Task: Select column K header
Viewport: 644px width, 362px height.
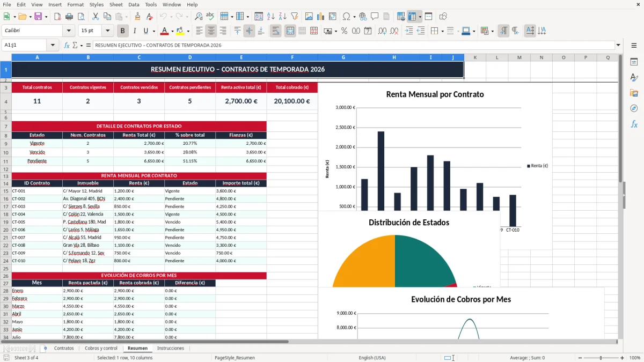Action: (x=475, y=57)
